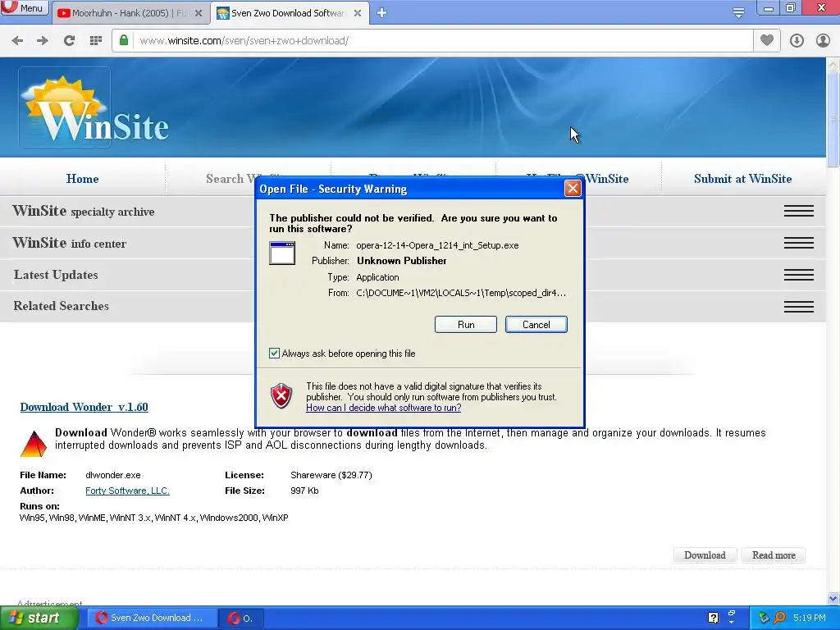Open the Submit at WinSite menu item
The image size is (840, 630).
pyautogui.click(x=742, y=179)
